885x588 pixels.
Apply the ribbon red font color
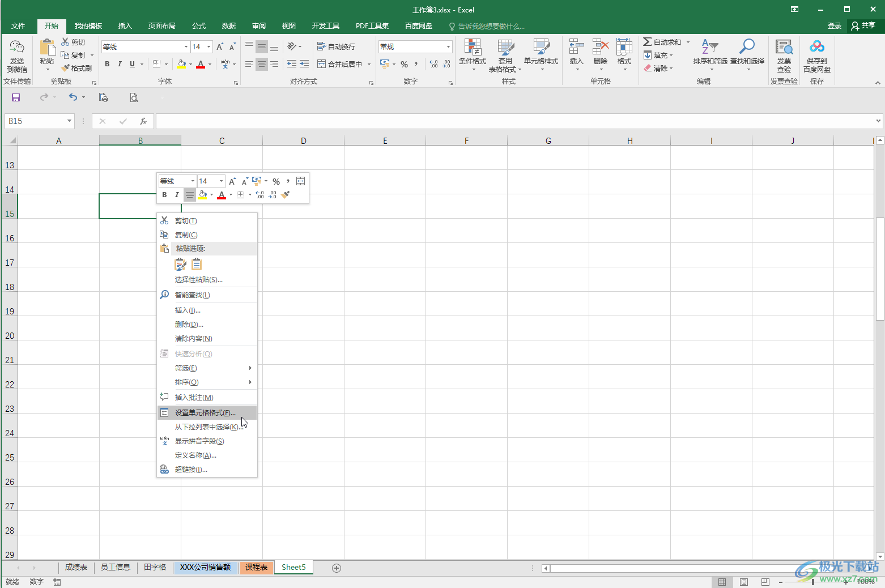(x=201, y=64)
